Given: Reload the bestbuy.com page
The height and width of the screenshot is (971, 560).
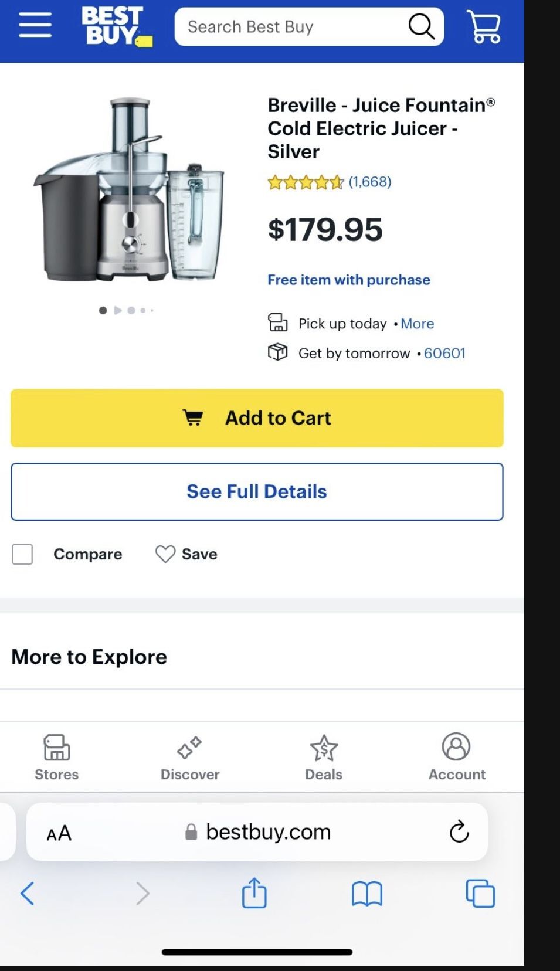Looking at the screenshot, I should point(459,831).
